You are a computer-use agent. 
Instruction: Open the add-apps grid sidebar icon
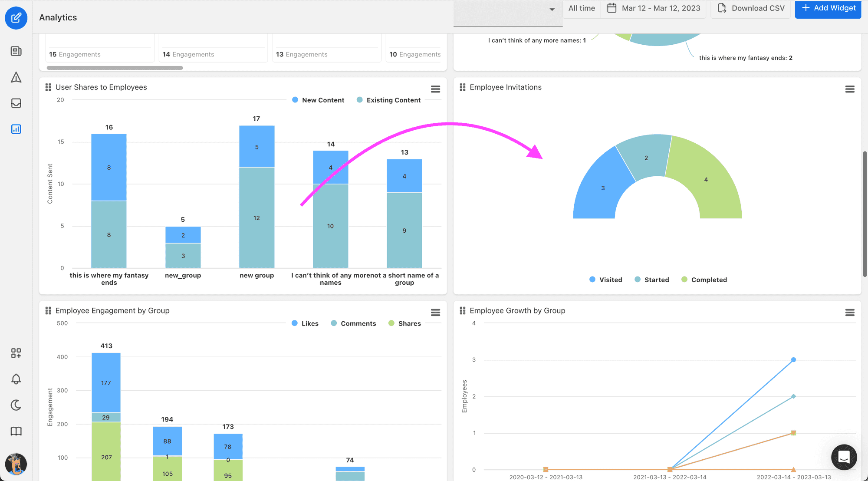click(16, 353)
